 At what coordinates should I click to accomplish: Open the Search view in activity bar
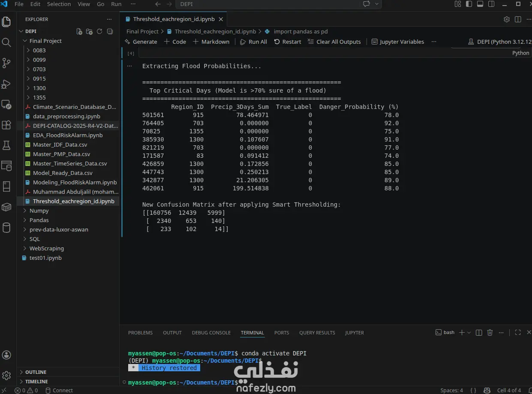tap(6, 42)
